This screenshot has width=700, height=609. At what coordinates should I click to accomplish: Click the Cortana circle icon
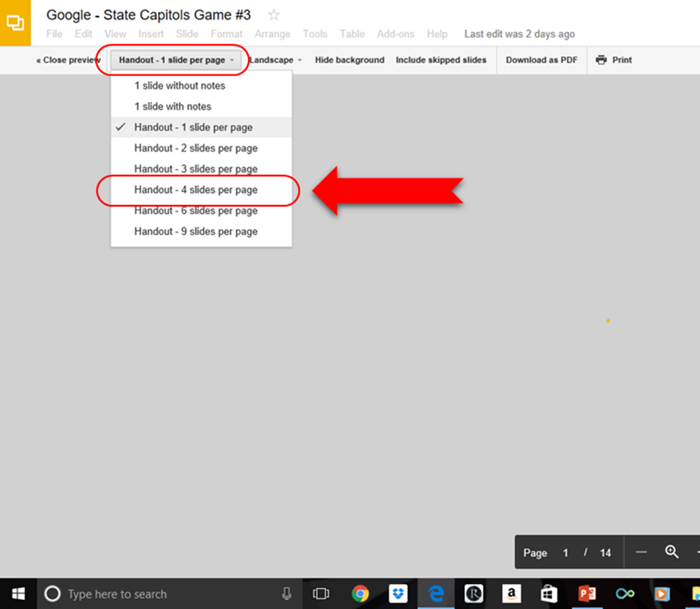click(x=52, y=594)
